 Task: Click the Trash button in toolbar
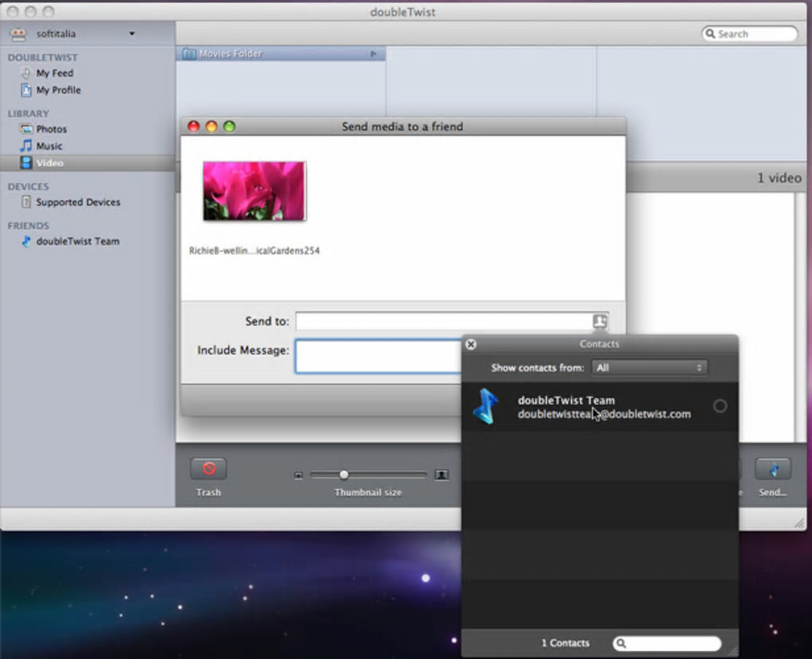[x=209, y=469]
